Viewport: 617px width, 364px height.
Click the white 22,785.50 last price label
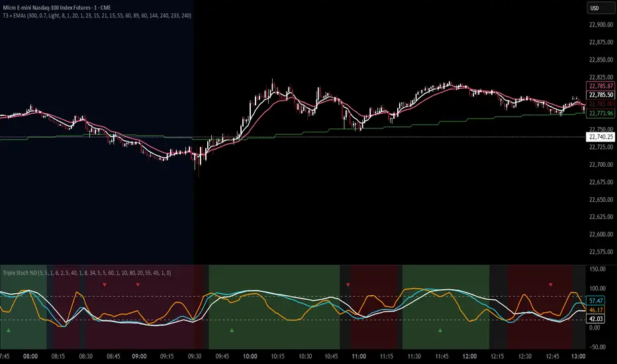click(599, 95)
